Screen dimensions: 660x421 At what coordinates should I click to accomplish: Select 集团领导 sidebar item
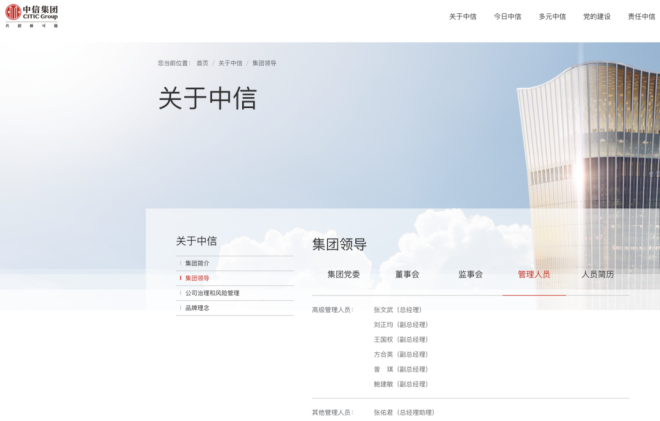(x=198, y=278)
